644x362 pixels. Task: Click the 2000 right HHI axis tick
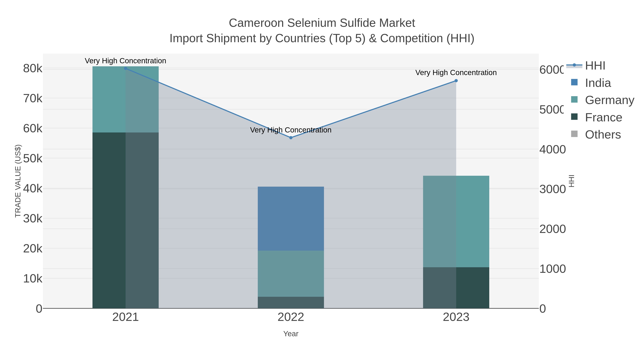553,229
